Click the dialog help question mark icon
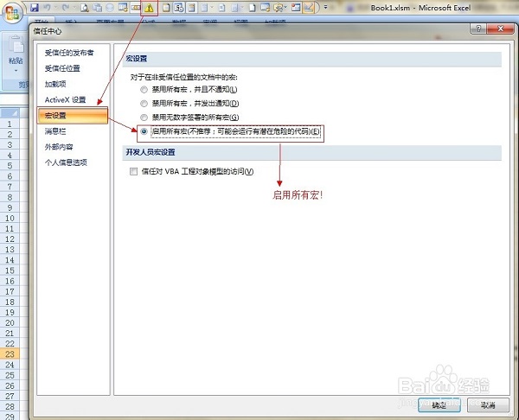This screenshot has width=519, height=420. coord(477,29)
